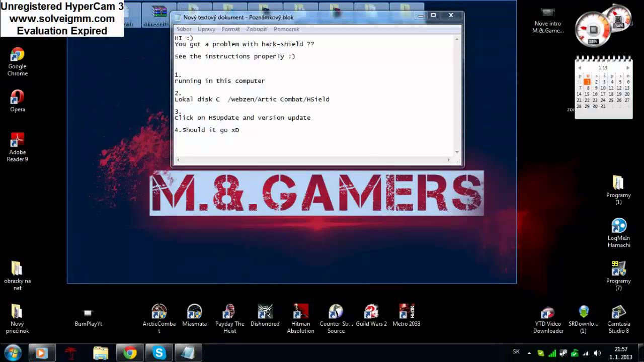Open the Zobraziť menu in Notepad
The width and height of the screenshot is (644, 362).
click(x=257, y=29)
